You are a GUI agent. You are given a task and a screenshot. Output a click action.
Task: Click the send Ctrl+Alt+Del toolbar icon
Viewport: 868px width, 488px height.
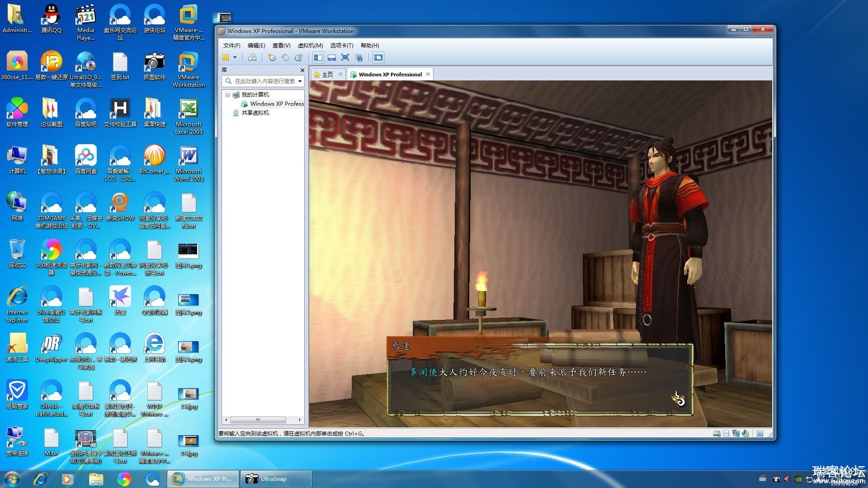pyautogui.click(x=252, y=57)
